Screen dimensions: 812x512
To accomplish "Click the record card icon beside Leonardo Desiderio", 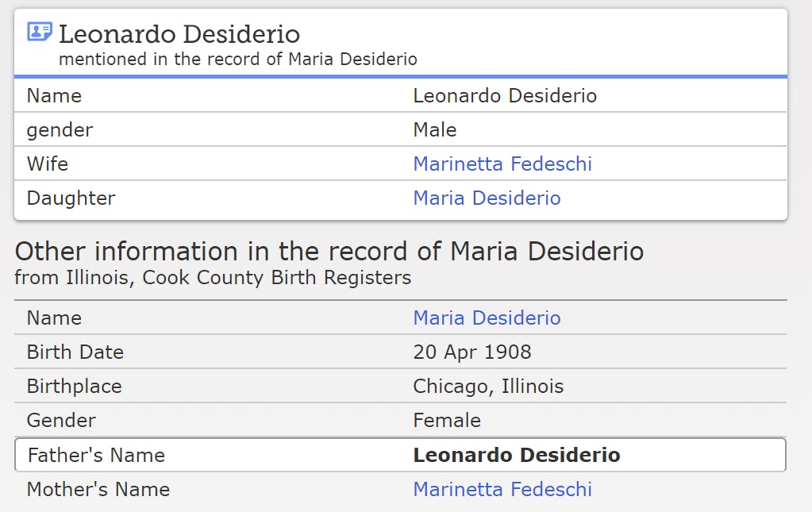I will 39,33.
